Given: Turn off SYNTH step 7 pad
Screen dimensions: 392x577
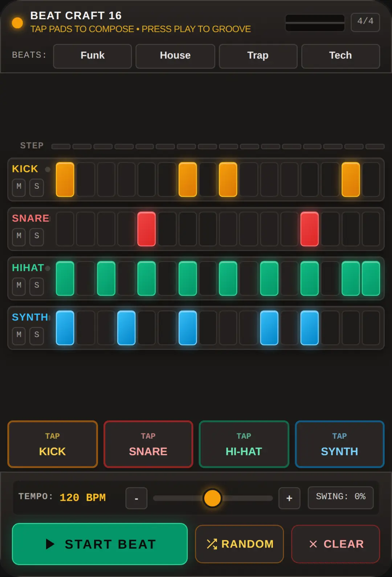Looking at the screenshot, I should (188, 328).
